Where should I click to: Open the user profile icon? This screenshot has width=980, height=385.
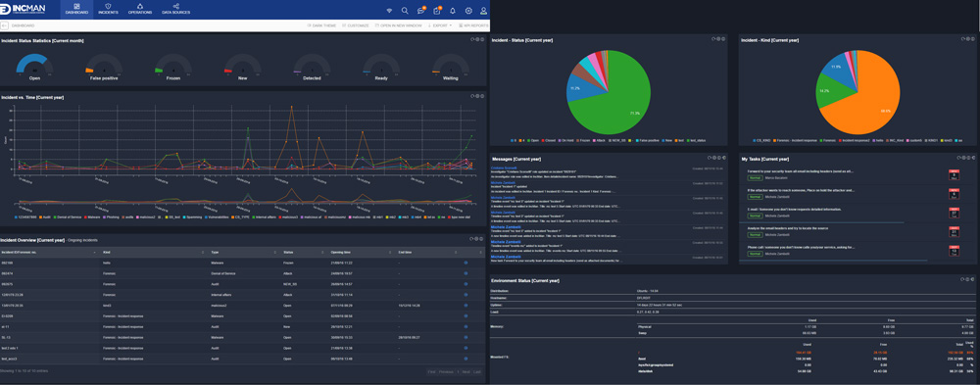[x=484, y=11]
